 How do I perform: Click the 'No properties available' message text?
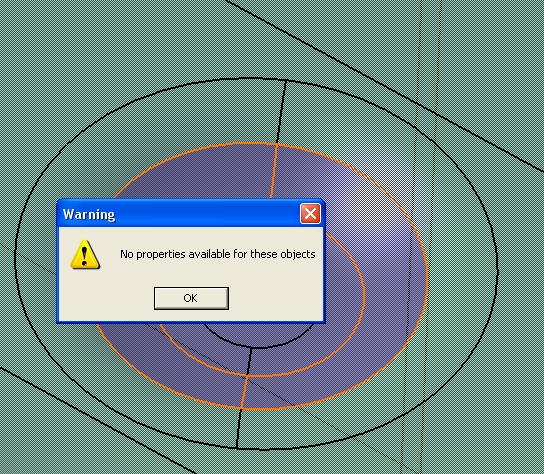click(x=218, y=254)
